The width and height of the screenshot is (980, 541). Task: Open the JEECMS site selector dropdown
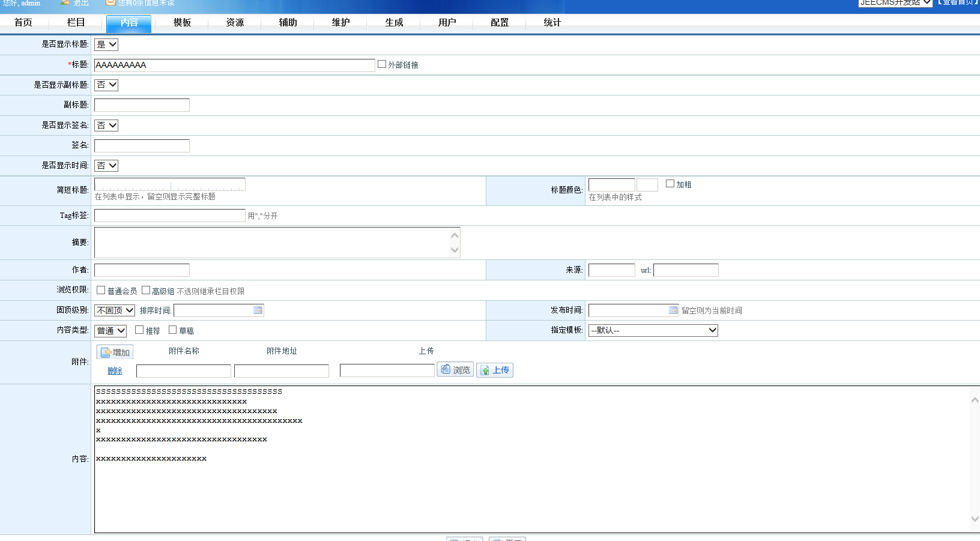895,3
